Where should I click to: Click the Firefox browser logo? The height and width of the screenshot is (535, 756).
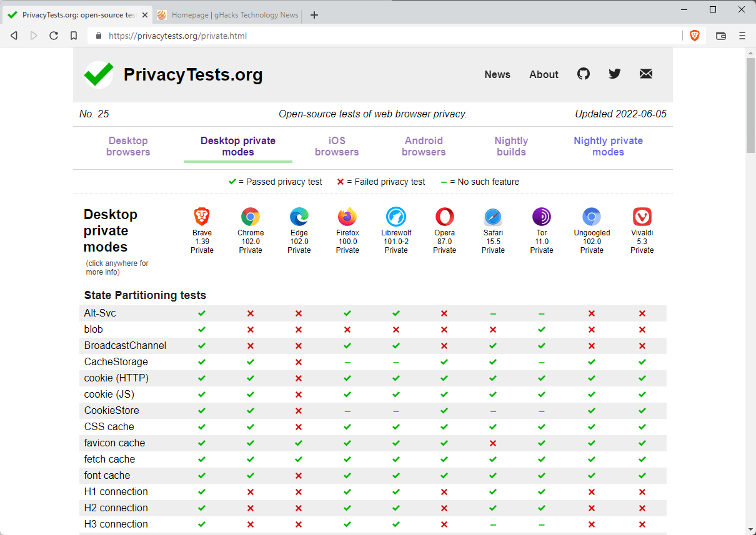(x=347, y=217)
